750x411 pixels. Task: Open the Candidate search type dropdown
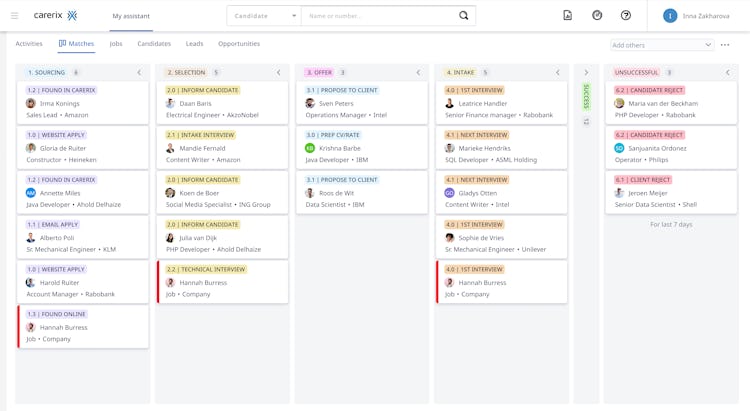(x=265, y=16)
